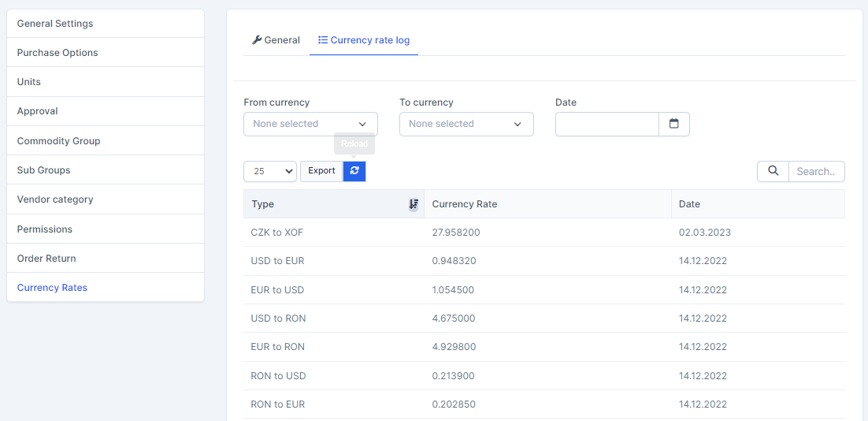
Task: Sort table by Currency Rate header
Action: tap(465, 204)
